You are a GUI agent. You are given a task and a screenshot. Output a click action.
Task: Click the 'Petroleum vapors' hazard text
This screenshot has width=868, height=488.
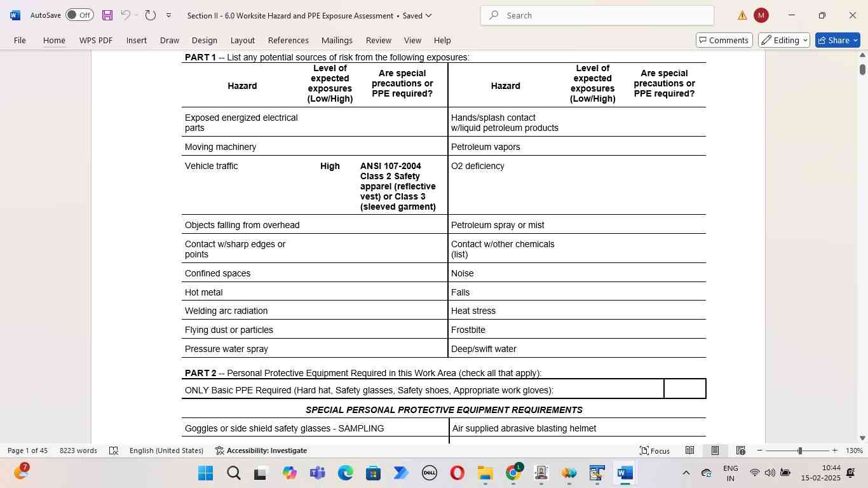coord(485,147)
